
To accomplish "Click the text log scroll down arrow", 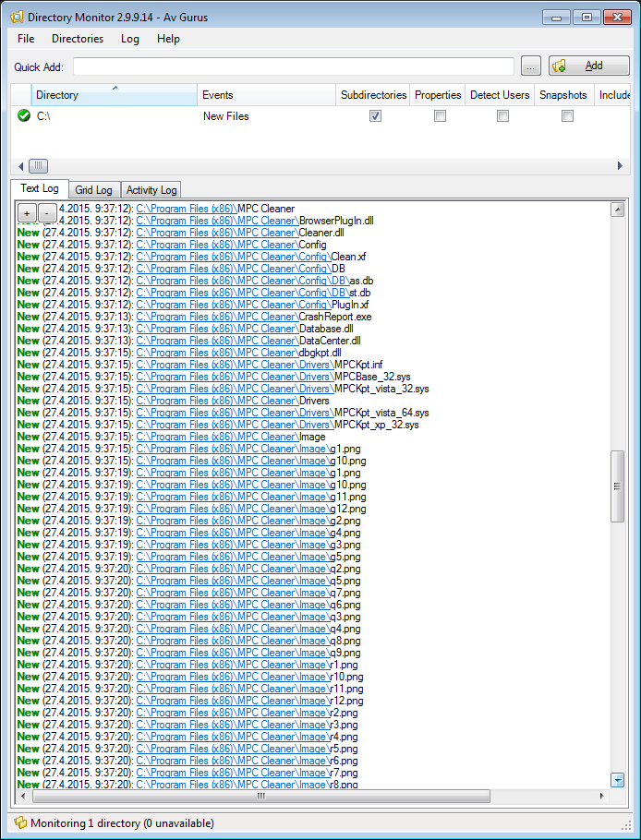I will [617, 780].
